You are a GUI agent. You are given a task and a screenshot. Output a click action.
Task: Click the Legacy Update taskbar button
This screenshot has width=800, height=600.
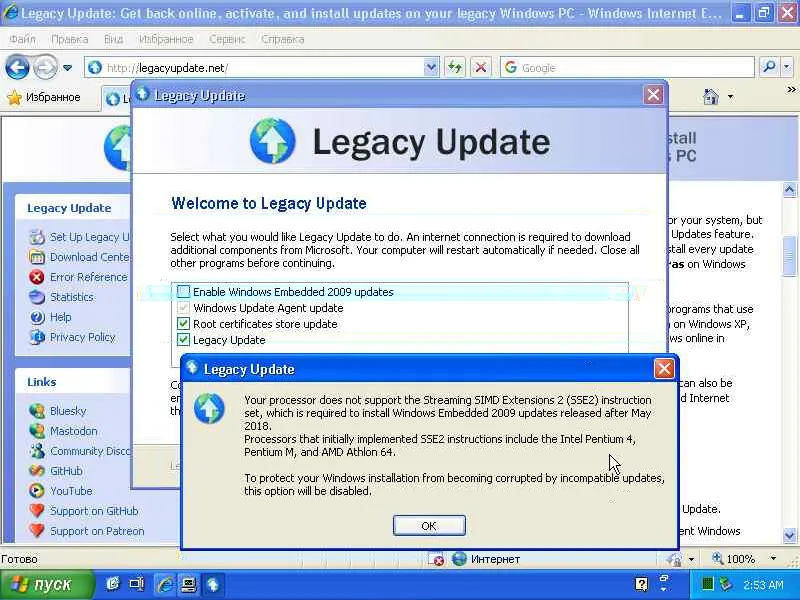[213, 584]
